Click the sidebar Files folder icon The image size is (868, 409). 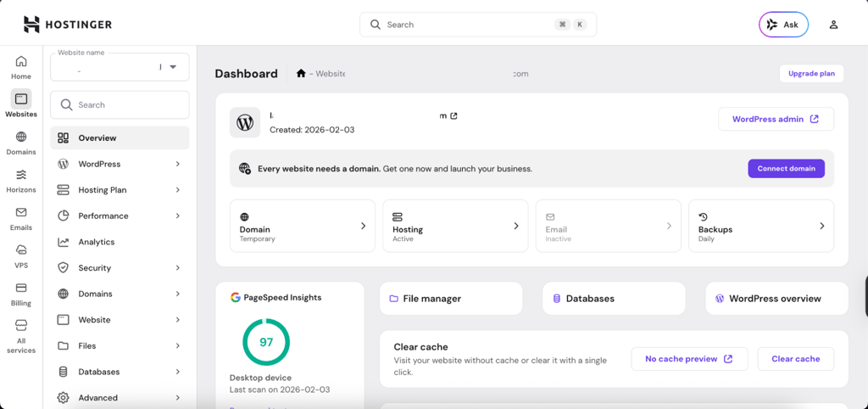pos(63,346)
